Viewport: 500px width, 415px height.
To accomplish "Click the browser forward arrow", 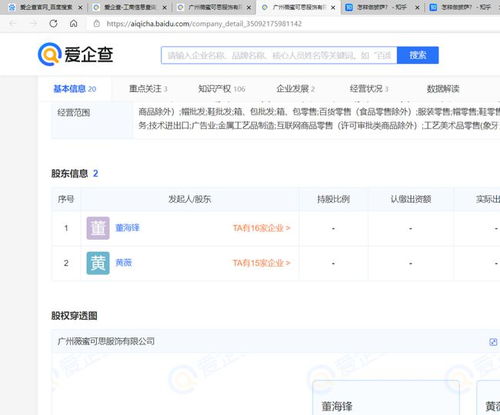I will (33, 23).
